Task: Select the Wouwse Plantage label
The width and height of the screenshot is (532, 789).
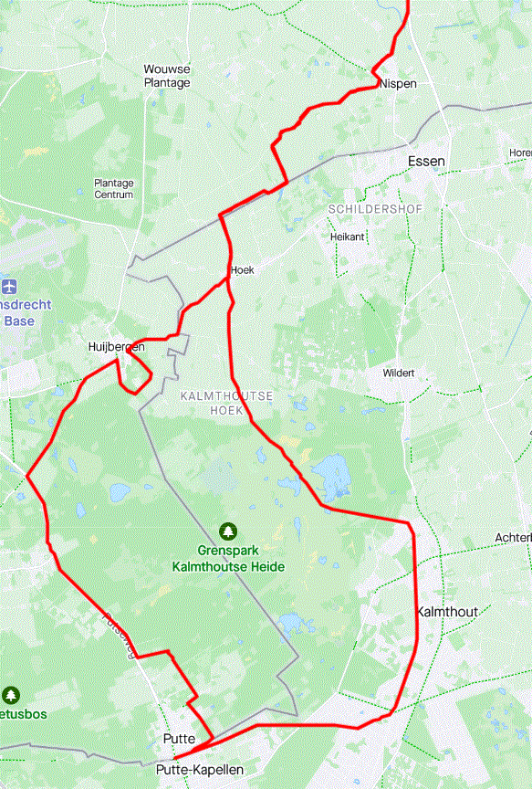Action: click(x=167, y=76)
